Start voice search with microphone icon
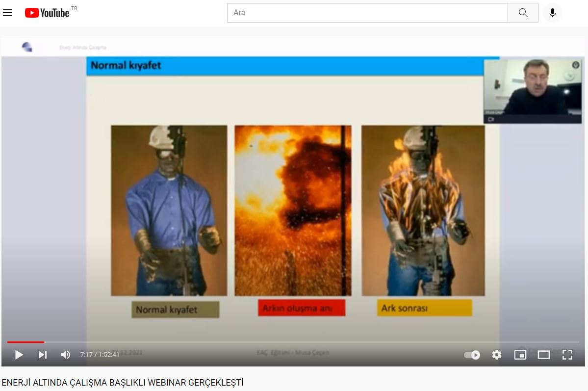The height and width of the screenshot is (391, 588). [x=552, y=13]
